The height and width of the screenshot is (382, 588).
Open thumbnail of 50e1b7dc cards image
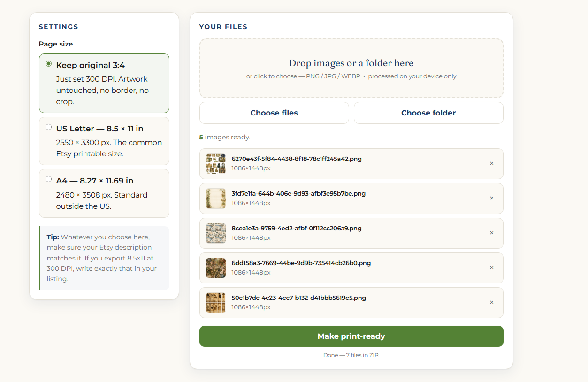click(x=216, y=303)
